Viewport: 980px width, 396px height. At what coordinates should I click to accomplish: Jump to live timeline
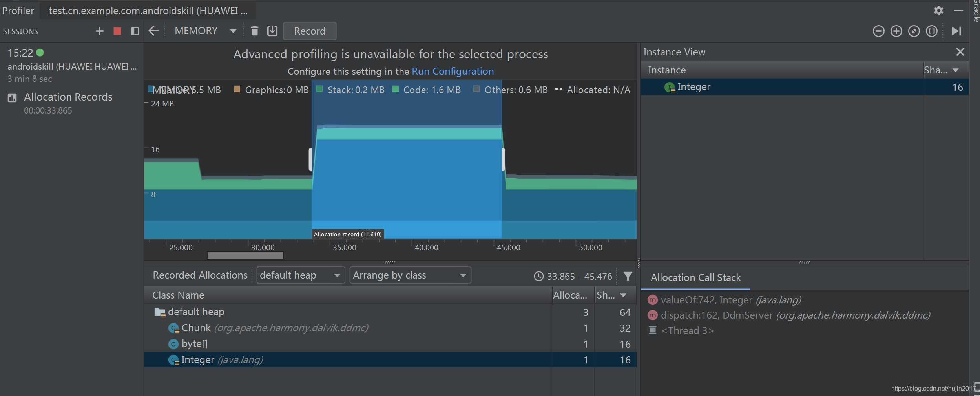(x=956, y=31)
